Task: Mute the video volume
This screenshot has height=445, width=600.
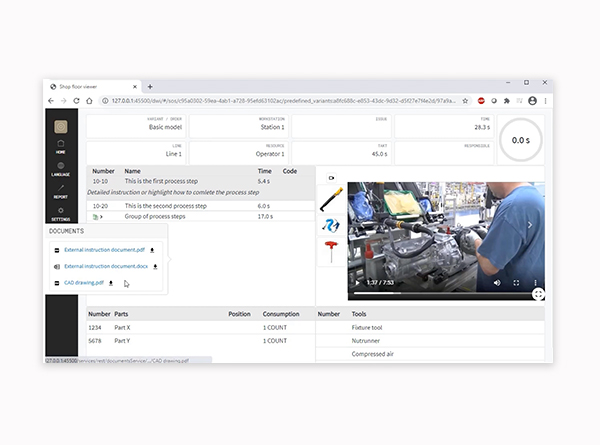Action: click(496, 283)
